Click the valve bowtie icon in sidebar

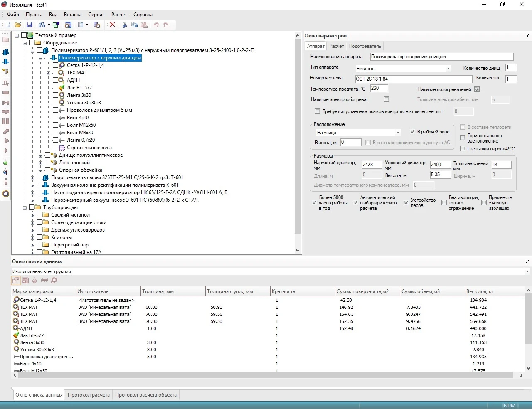(x=5, y=103)
